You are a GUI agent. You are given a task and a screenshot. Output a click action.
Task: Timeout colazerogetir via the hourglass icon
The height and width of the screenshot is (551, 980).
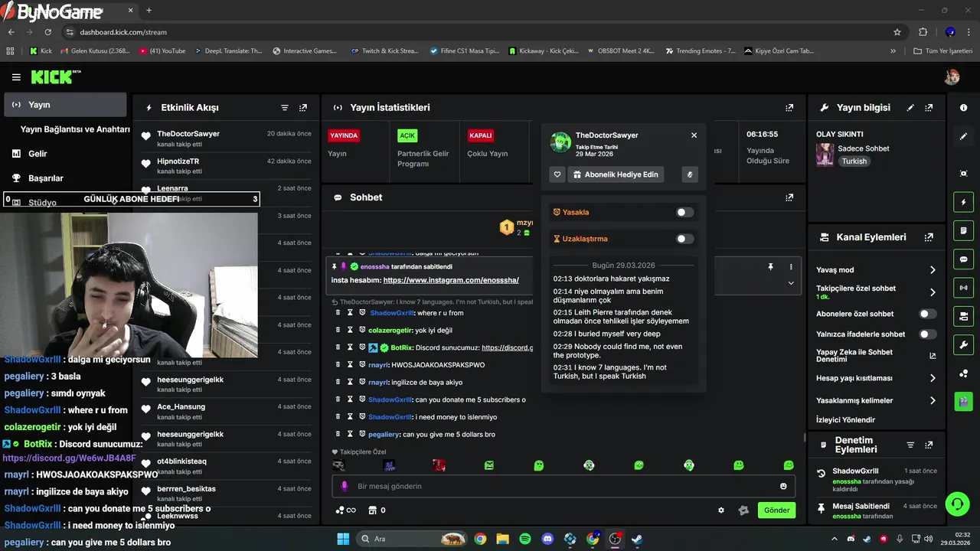(x=350, y=331)
